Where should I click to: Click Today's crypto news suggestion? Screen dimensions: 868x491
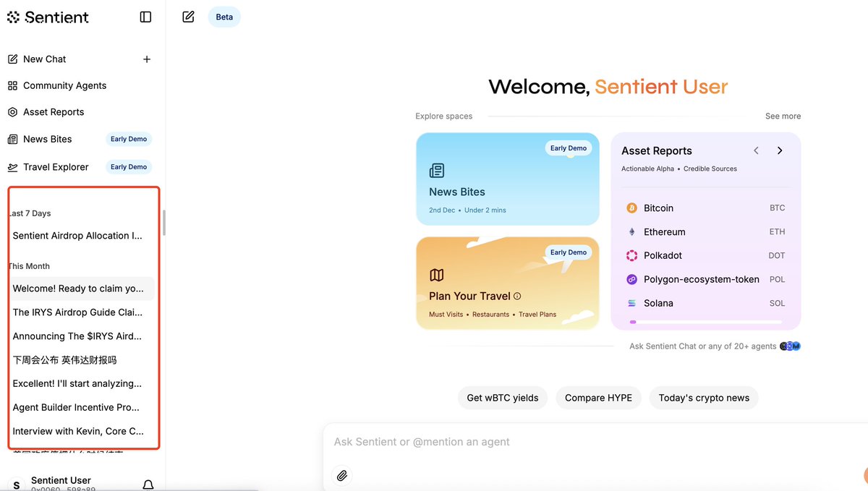pyautogui.click(x=704, y=398)
